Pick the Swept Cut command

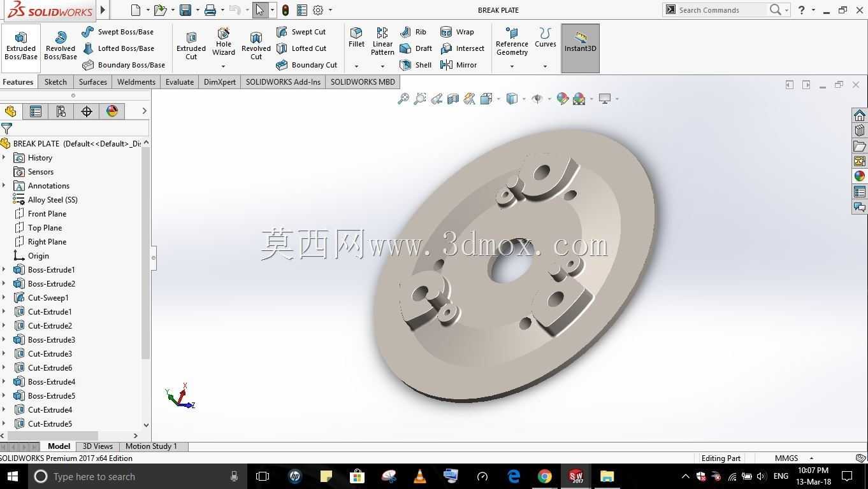point(301,32)
